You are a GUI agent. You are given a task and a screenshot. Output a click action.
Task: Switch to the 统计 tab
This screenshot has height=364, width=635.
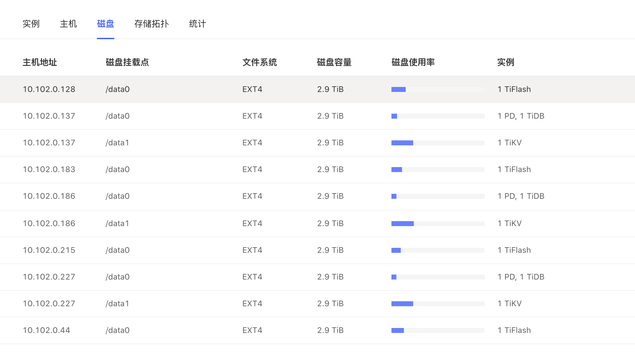[x=198, y=24]
